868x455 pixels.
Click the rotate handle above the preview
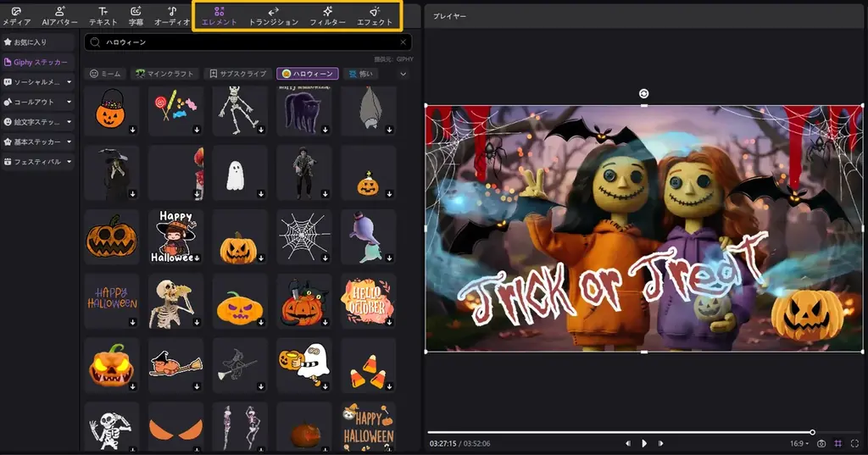644,93
